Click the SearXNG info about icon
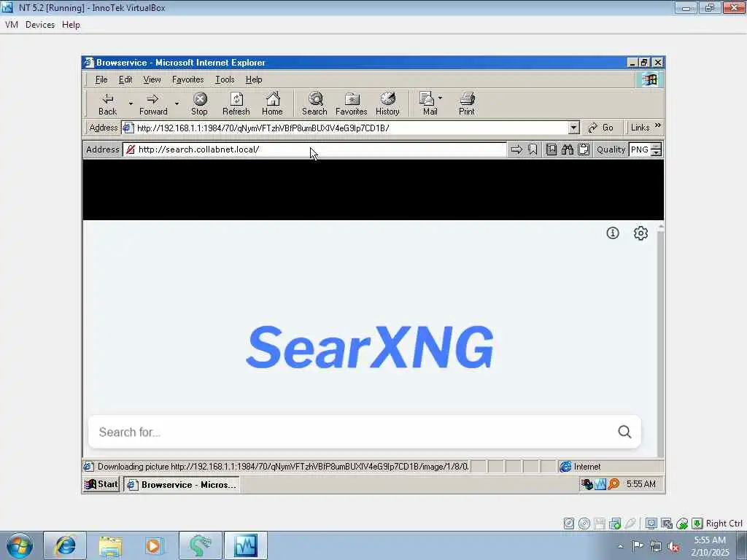Screen dimensions: 747x560 pos(613,233)
